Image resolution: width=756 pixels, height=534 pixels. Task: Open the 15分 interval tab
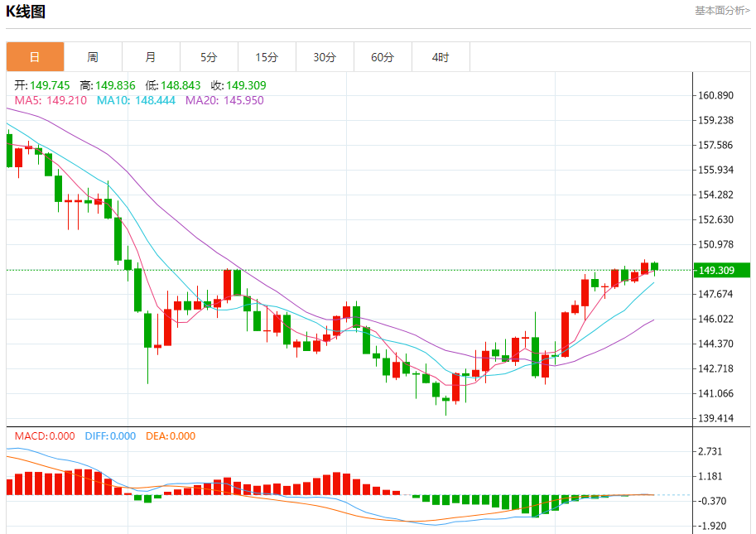tap(267, 57)
